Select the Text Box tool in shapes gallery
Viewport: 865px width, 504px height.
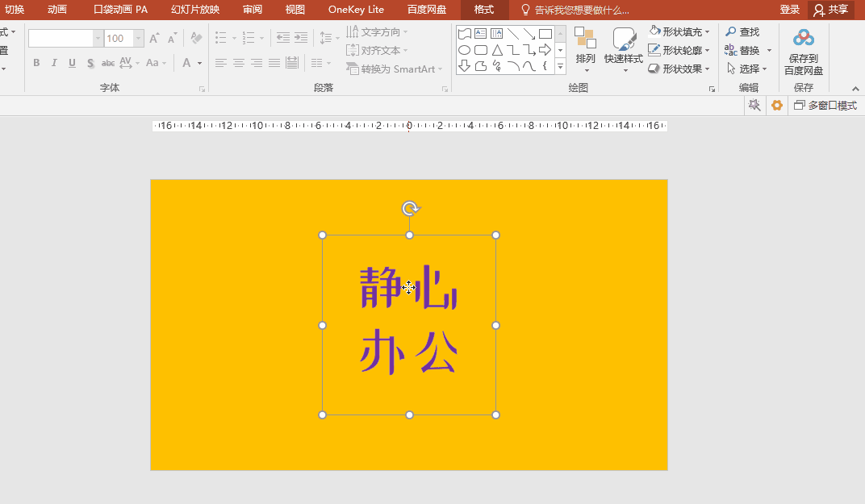[479, 33]
